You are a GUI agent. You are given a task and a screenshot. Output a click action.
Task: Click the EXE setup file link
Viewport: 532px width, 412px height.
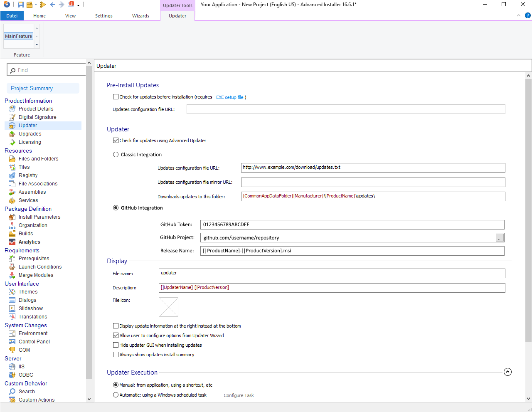click(229, 97)
